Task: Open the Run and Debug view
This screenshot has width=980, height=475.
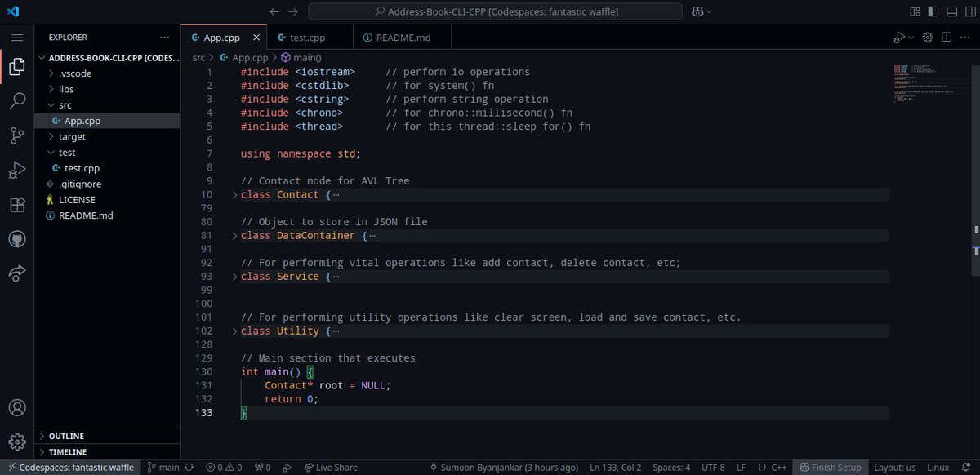Action: [x=17, y=170]
